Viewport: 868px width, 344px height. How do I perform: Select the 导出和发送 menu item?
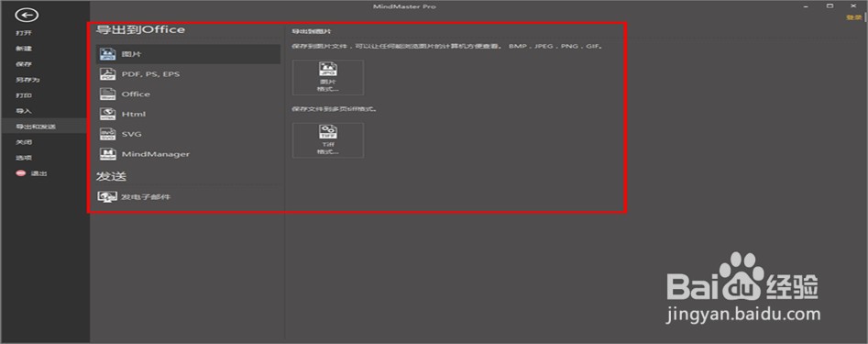coord(45,127)
